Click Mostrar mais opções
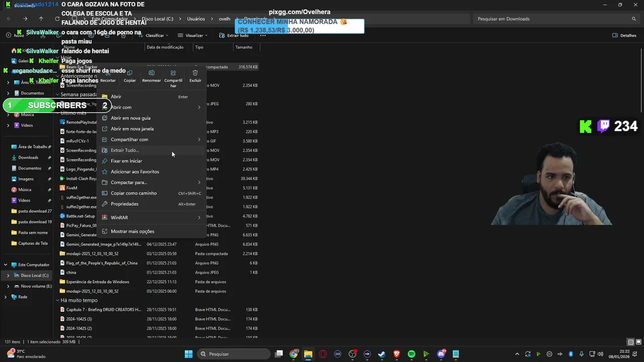The width and height of the screenshot is (644, 362). coord(151,231)
